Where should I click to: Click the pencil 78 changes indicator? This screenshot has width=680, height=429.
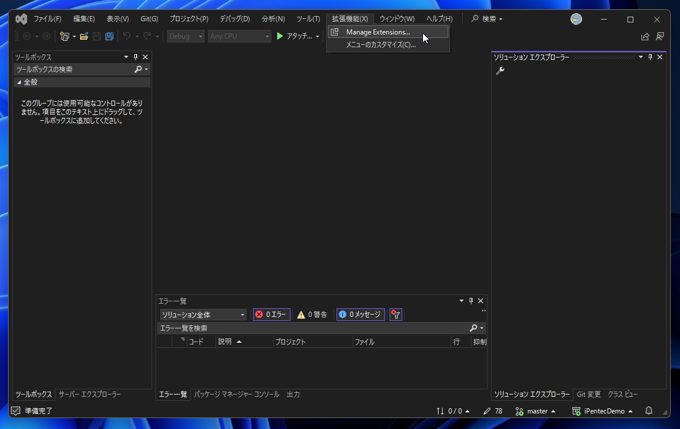[x=493, y=411]
